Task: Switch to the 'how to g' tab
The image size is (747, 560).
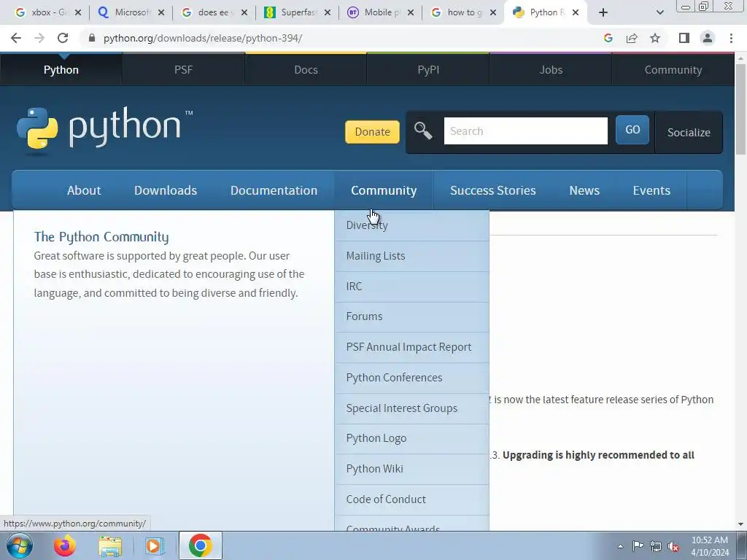Action: pos(462,12)
